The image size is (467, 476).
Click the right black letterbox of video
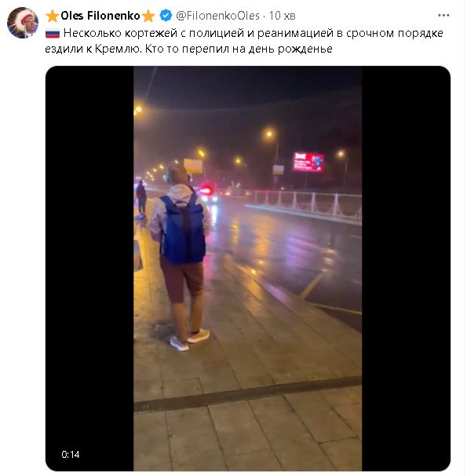[406, 269]
